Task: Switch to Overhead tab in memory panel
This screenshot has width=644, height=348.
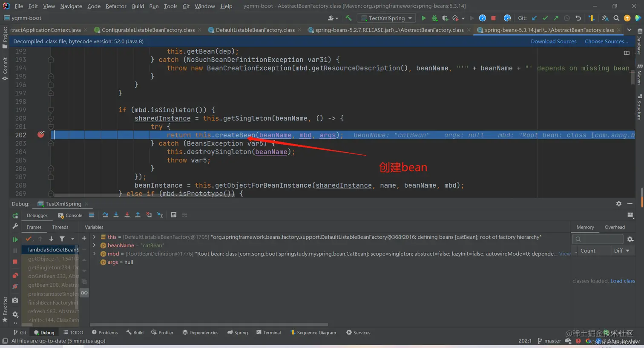Action: (x=615, y=227)
